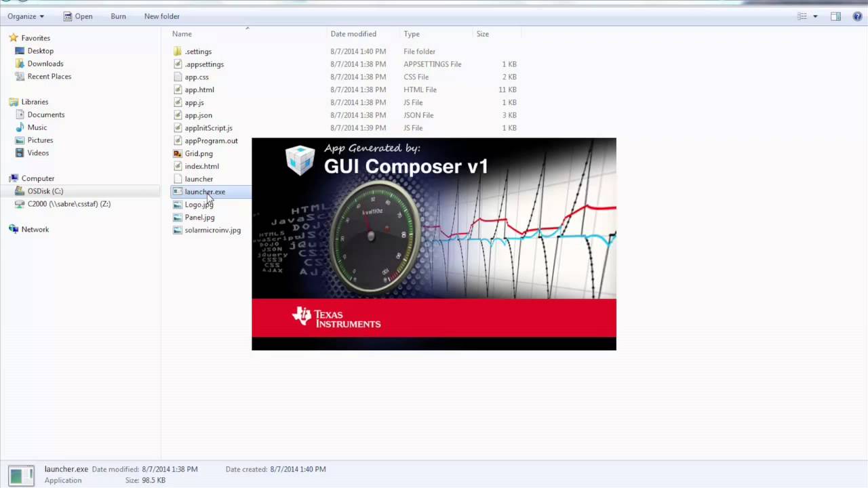Select Network in navigation pane
The height and width of the screenshot is (488, 868).
coord(35,230)
